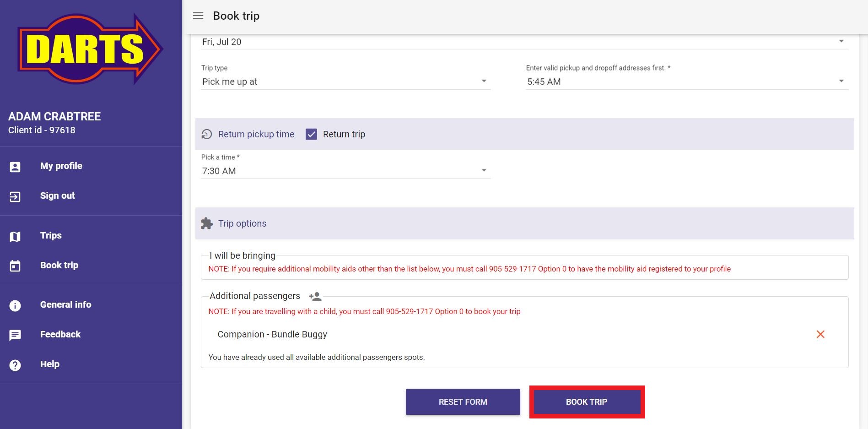Screen dimensions: 868x429
Task: Click the My profile person icon
Action: pyautogui.click(x=15, y=167)
